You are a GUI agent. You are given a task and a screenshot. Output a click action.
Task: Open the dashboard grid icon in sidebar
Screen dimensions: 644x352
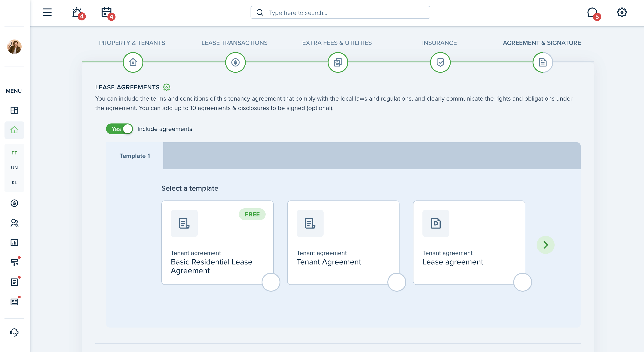coord(14,110)
